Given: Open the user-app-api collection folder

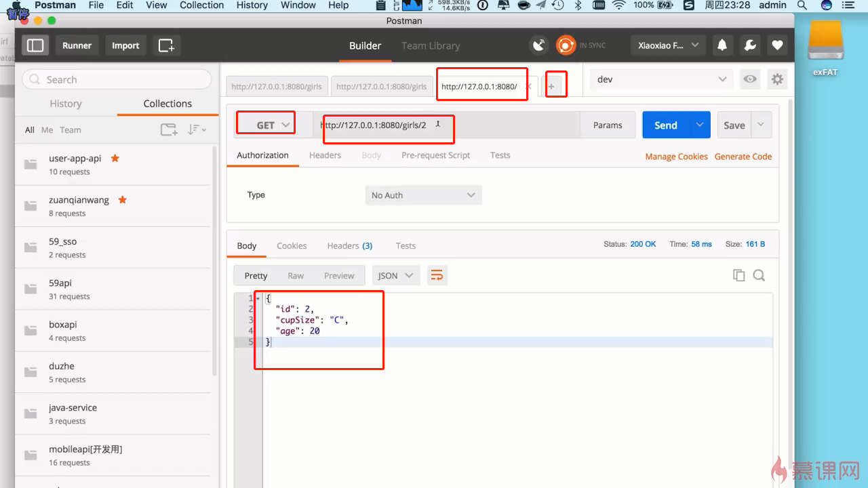Looking at the screenshot, I should click(x=113, y=164).
